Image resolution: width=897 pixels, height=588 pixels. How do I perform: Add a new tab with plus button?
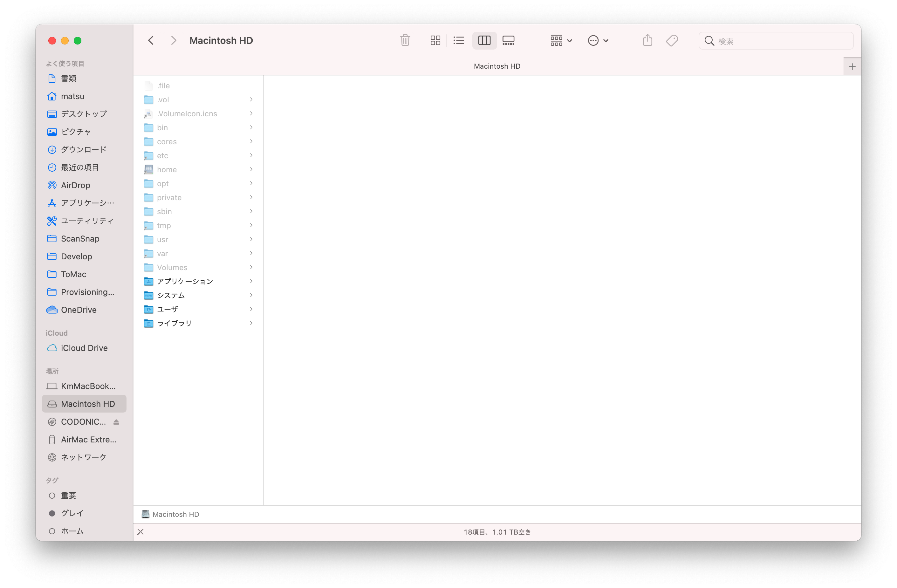(x=852, y=67)
